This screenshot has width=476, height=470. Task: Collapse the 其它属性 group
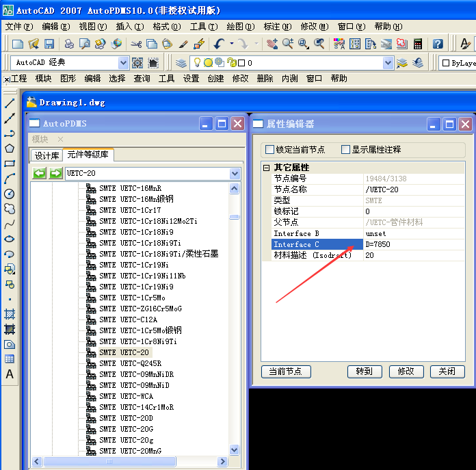click(x=266, y=168)
